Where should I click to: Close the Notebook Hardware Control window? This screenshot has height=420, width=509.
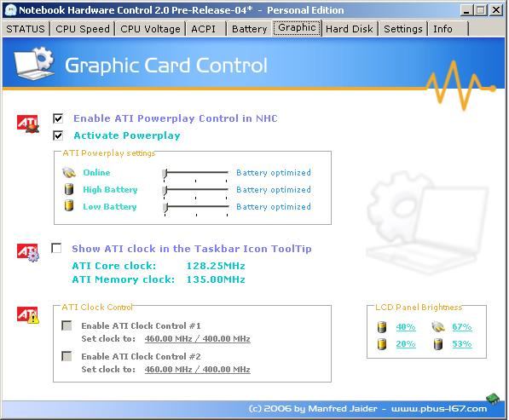click(x=496, y=10)
